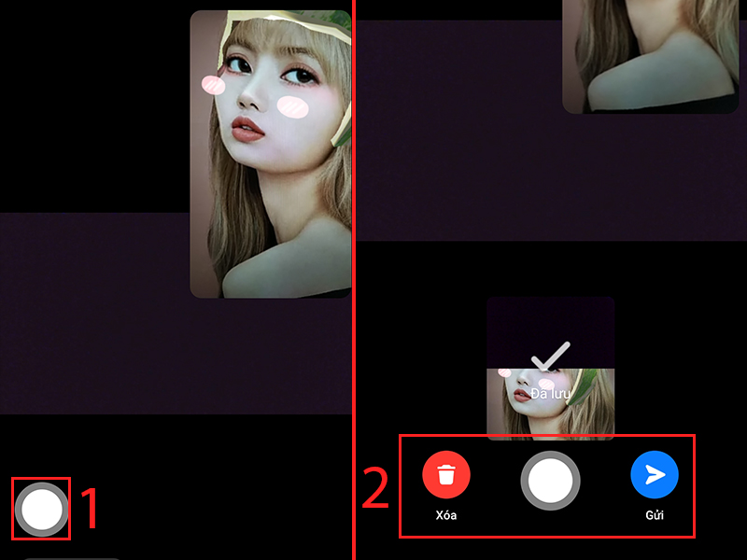Select the Gửi label under the send icon
Viewport: 747px width, 560px height.
(x=655, y=514)
